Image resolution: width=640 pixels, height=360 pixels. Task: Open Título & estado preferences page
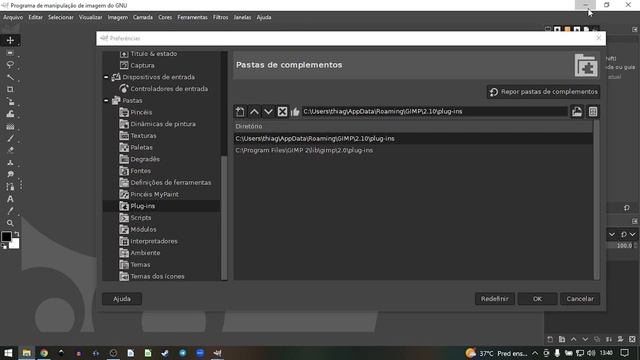point(153,53)
